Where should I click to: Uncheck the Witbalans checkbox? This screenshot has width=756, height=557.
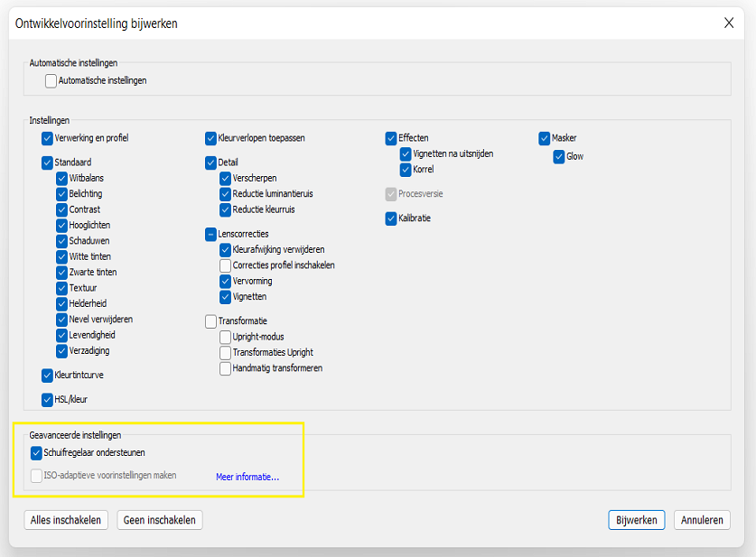pyautogui.click(x=62, y=179)
